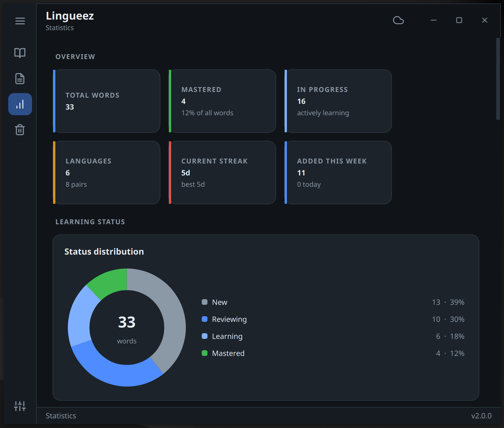Click the '13 · 39%' value
The width and height of the screenshot is (504, 428).
tap(448, 302)
